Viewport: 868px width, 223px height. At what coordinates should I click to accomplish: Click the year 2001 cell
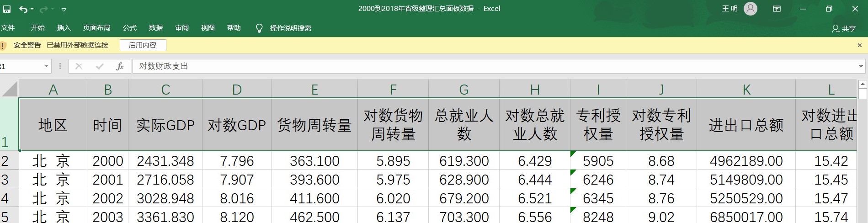(108, 180)
